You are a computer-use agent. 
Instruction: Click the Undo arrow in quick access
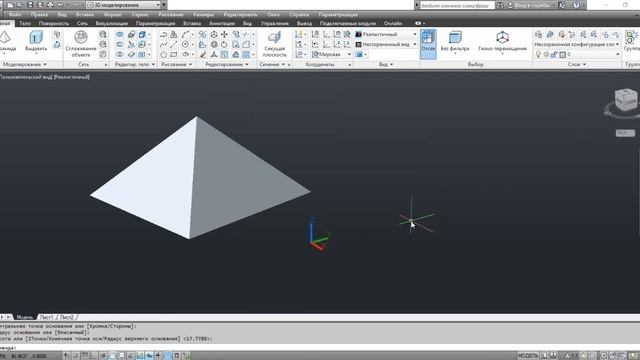tap(61, 5)
